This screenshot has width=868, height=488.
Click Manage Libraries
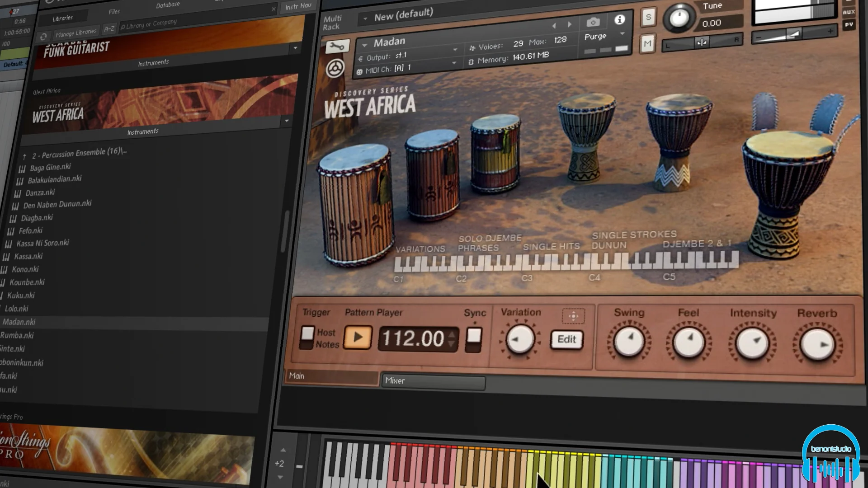(76, 33)
